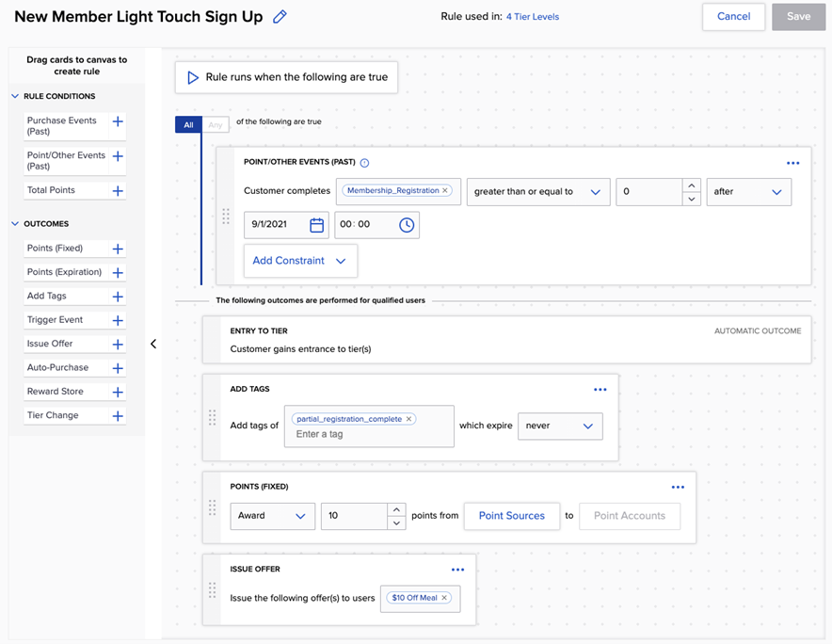Expand the Add Constraint dropdown
The width and height of the screenshot is (832, 644).
(299, 261)
